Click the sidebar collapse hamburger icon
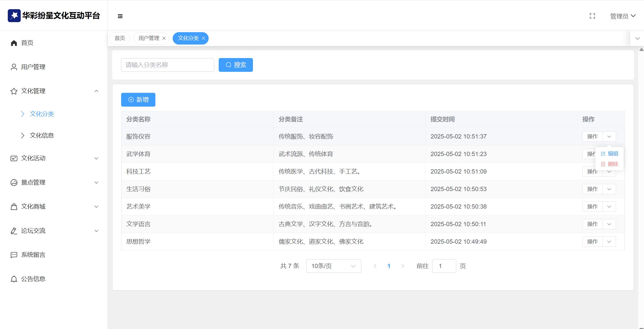This screenshot has width=644, height=329. 120,16
